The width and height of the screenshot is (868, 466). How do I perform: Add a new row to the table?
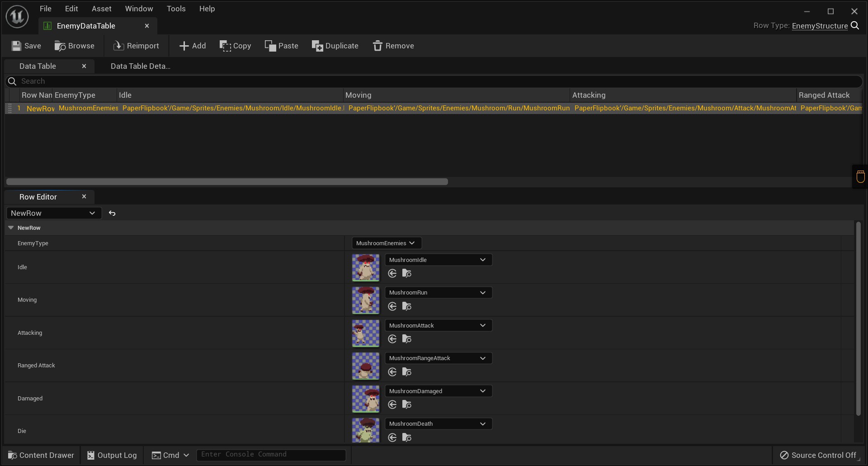192,46
